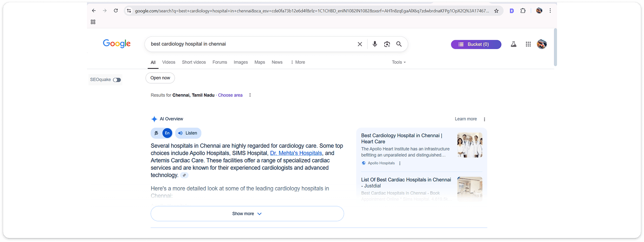Bookmark this page with star icon
This screenshot has width=644, height=242.
tap(496, 11)
